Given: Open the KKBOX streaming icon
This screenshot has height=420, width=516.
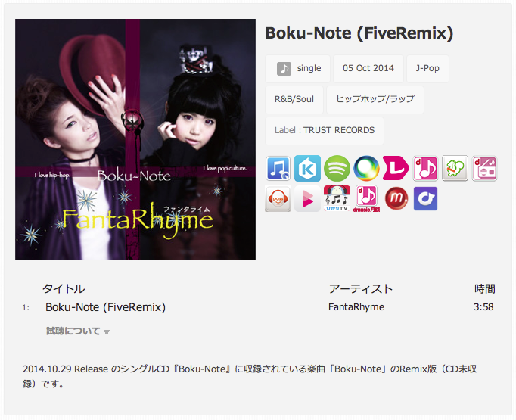Looking at the screenshot, I should (307, 169).
